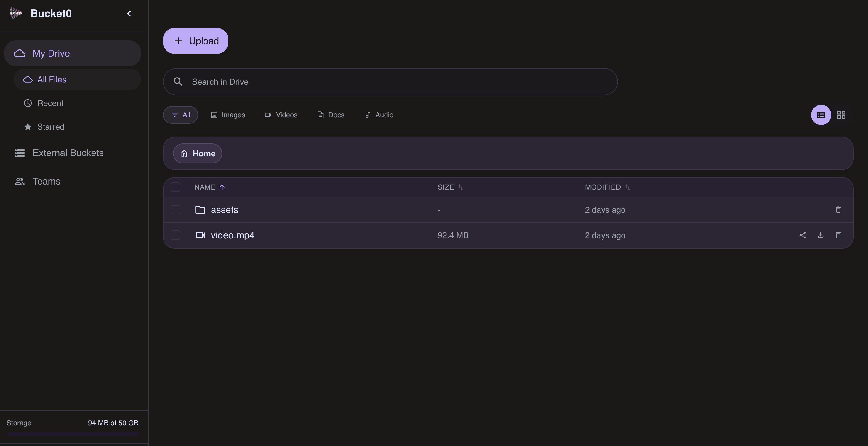Go to the Home breadcrumb

[198, 154]
